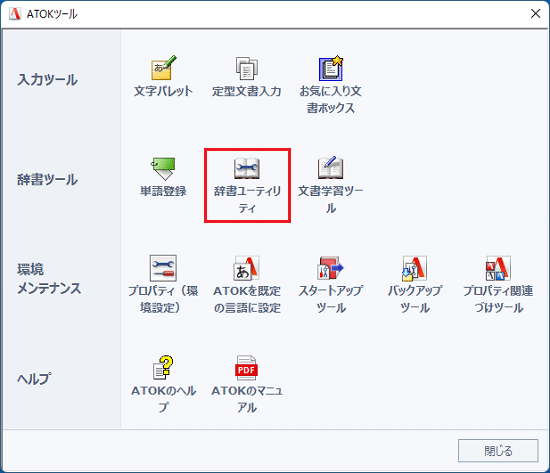The height and width of the screenshot is (473, 550).
Task: Start the 単語登録 tool
Action: point(163,176)
